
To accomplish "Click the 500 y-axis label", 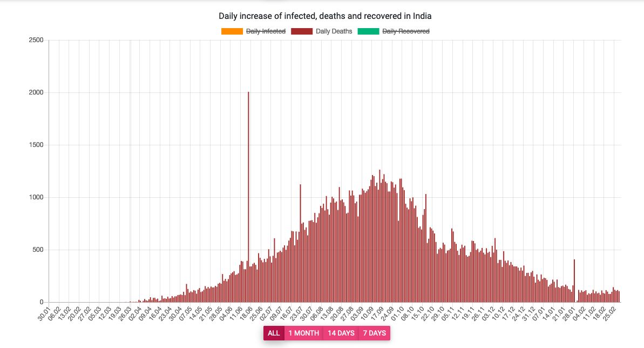I will pos(38,250).
